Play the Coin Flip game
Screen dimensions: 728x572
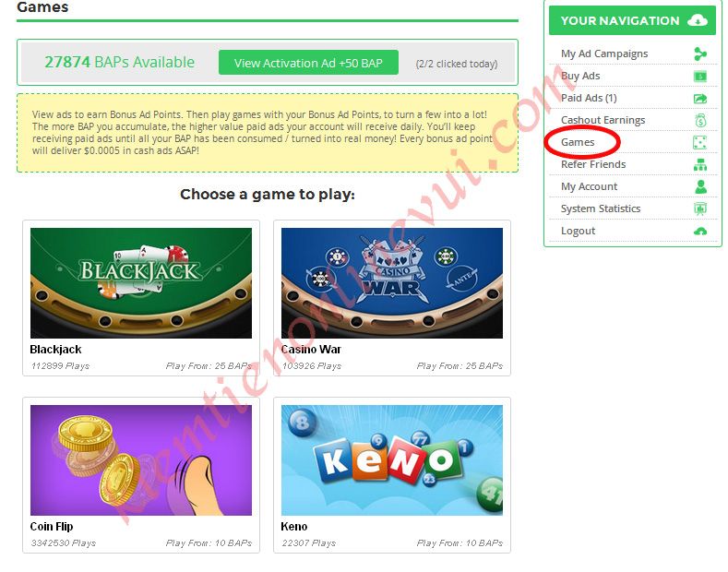pos(141,460)
